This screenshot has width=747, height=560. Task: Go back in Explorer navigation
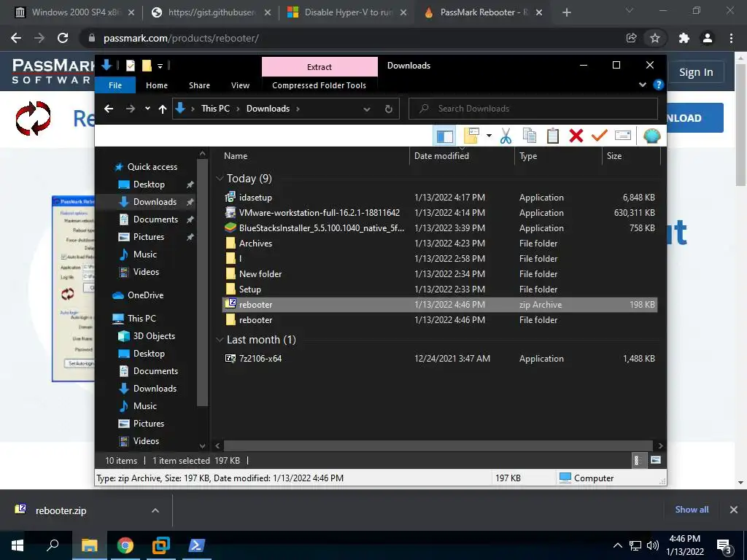point(109,109)
